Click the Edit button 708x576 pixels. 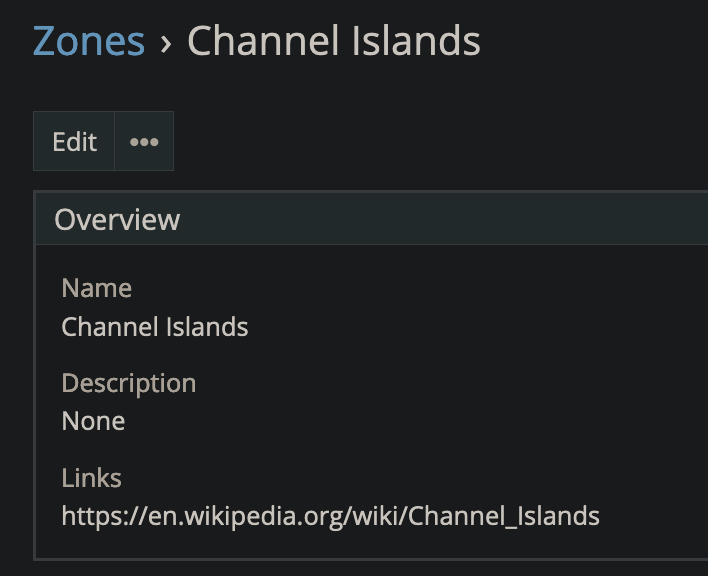(74, 142)
